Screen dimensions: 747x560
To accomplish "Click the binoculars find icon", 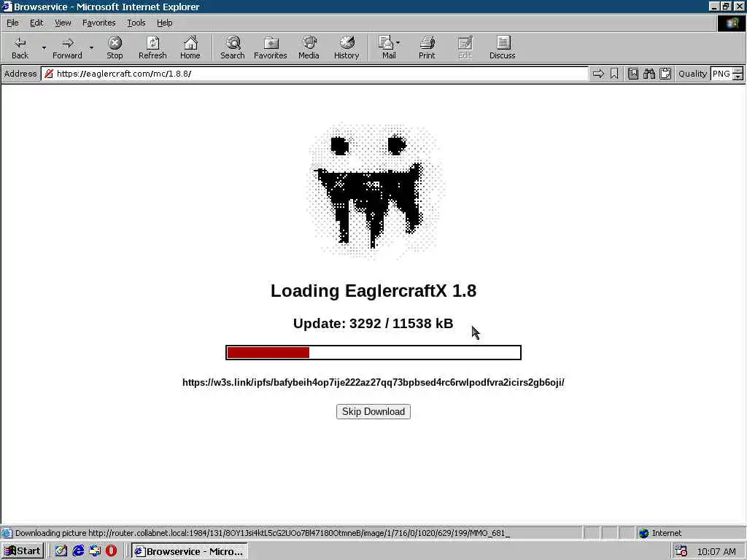I will 649,74.
